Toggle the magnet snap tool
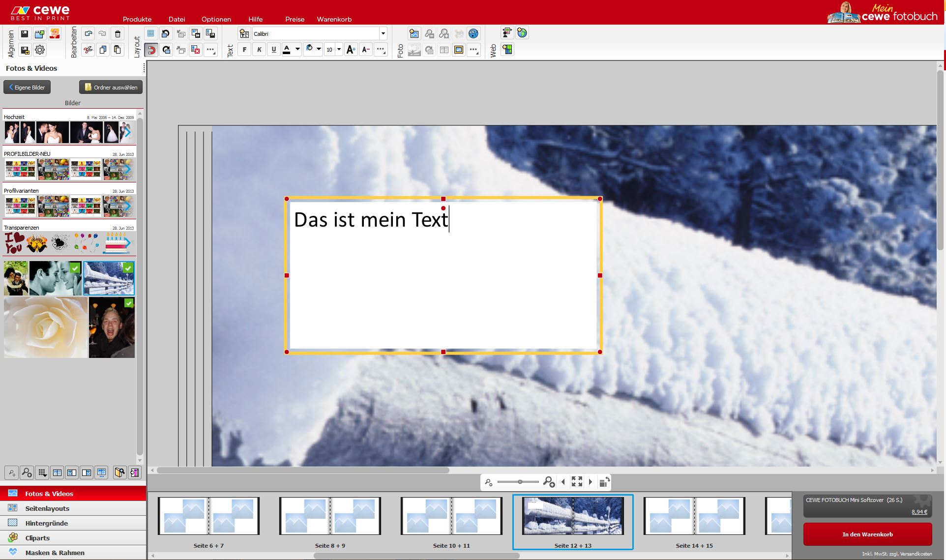 click(151, 50)
